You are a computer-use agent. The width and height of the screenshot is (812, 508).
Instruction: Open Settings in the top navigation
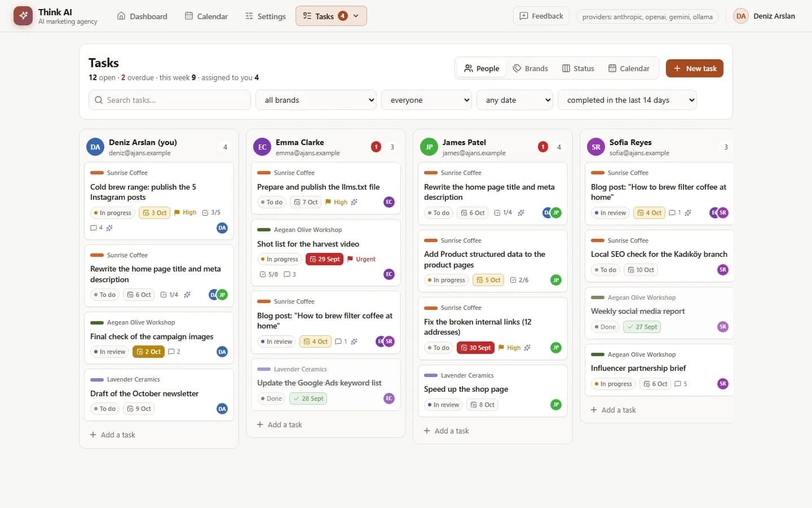coord(266,16)
